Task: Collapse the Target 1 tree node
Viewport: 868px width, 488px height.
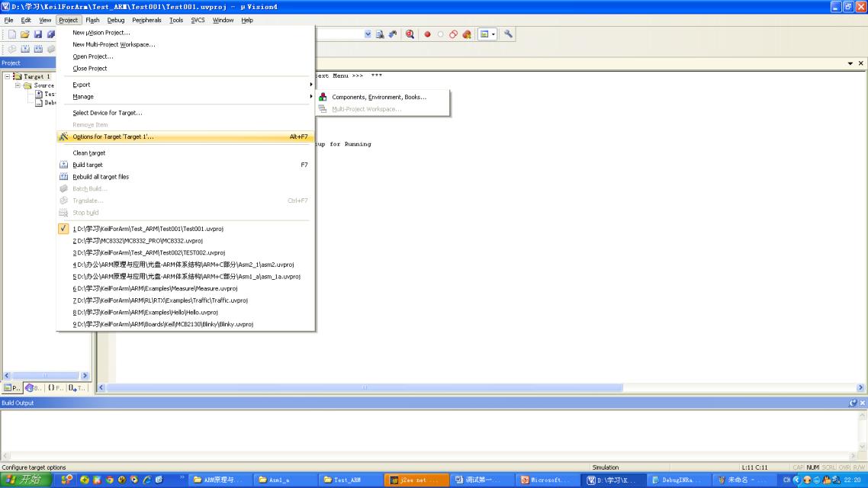Action: (x=7, y=76)
